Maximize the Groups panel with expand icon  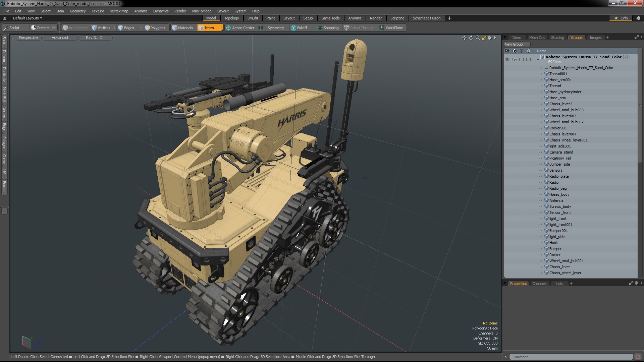(636, 37)
